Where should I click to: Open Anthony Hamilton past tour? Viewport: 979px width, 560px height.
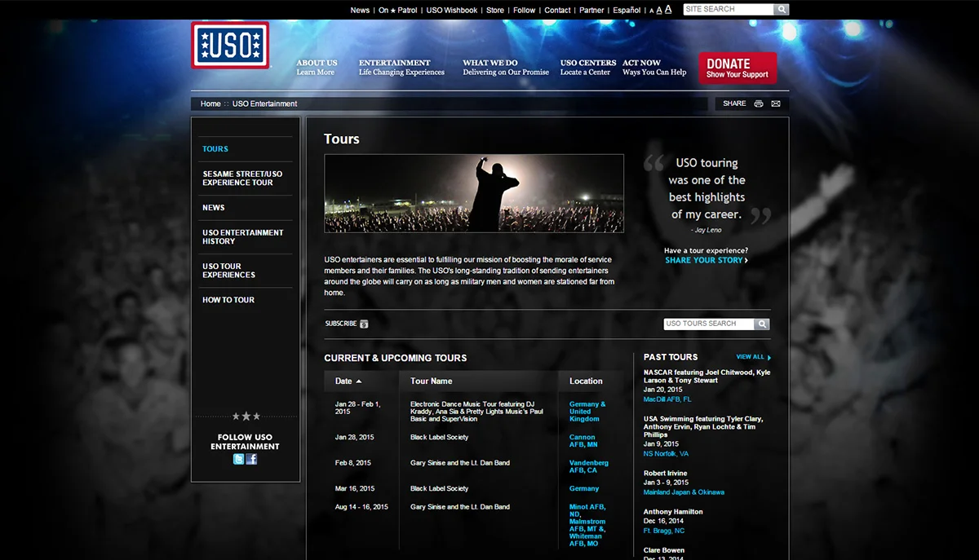673,512
